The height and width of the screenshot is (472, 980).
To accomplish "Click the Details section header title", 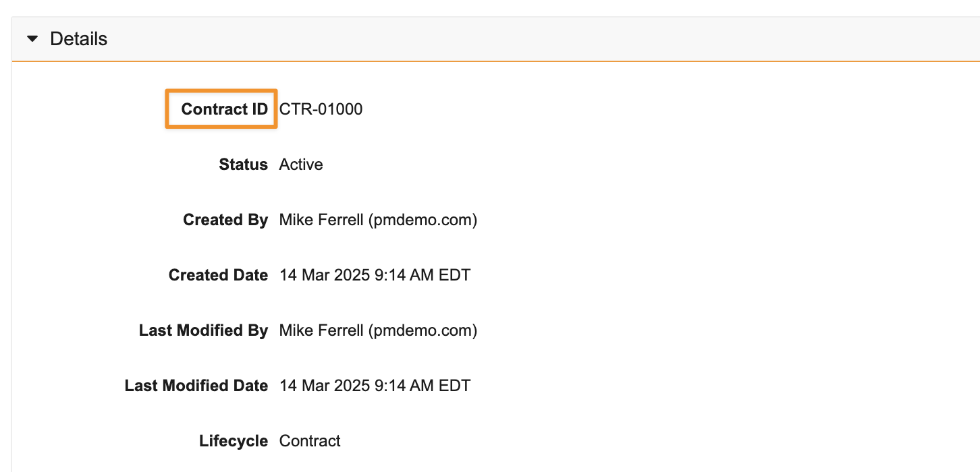I will pyautogui.click(x=78, y=39).
